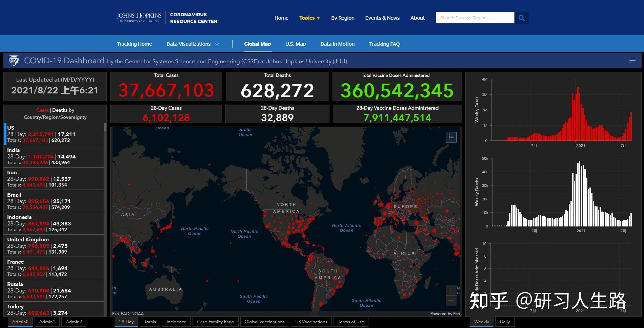Screen dimensions: 644x328
Task: Expand Data Visualizations dropdown
Action: click(193, 44)
